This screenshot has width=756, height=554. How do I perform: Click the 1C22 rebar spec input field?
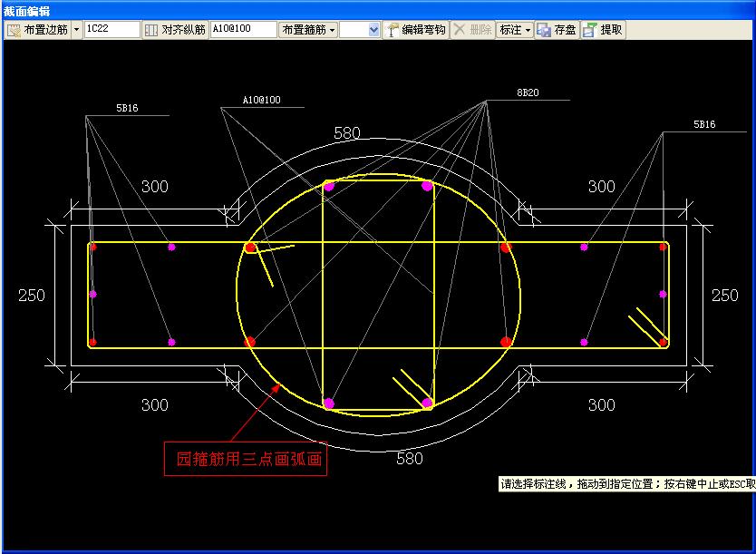[x=111, y=29]
